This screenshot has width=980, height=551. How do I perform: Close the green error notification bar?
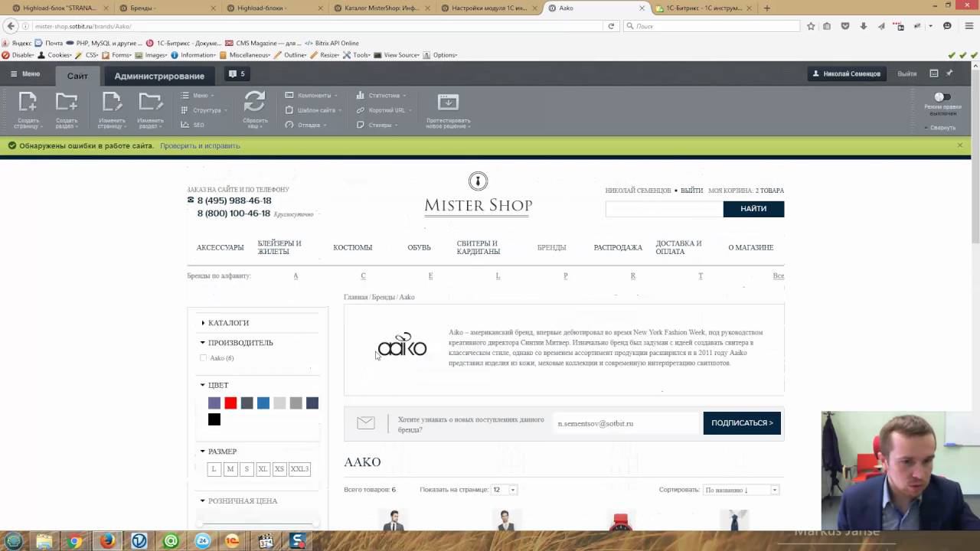(960, 145)
